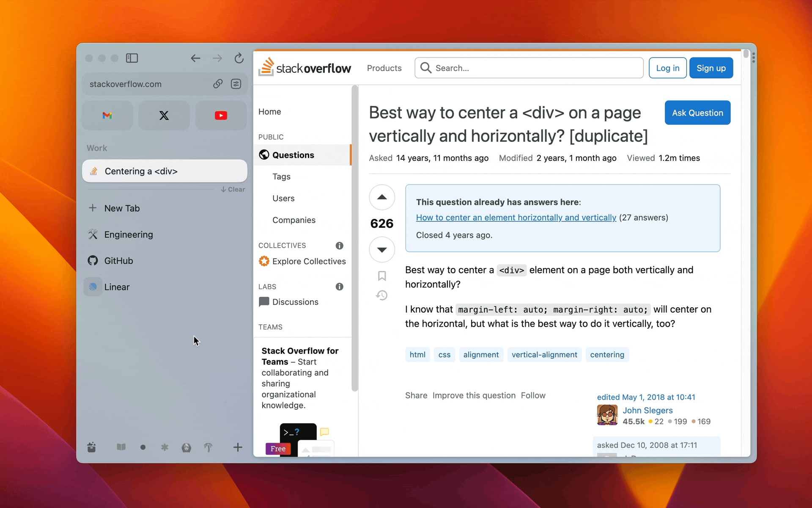Image resolution: width=812 pixels, height=508 pixels.
Task: Upvote the question
Action: pos(382,197)
